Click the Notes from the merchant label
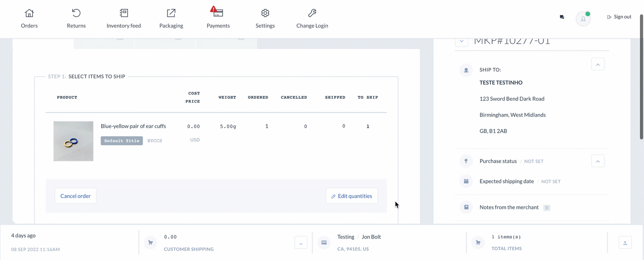 (x=509, y=208)
